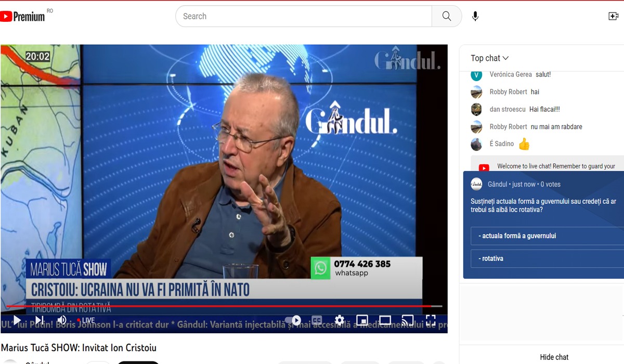Screen dimensions: 624x364
Task: Seek on the red video progress bar
Action: [x=224, y=306]
